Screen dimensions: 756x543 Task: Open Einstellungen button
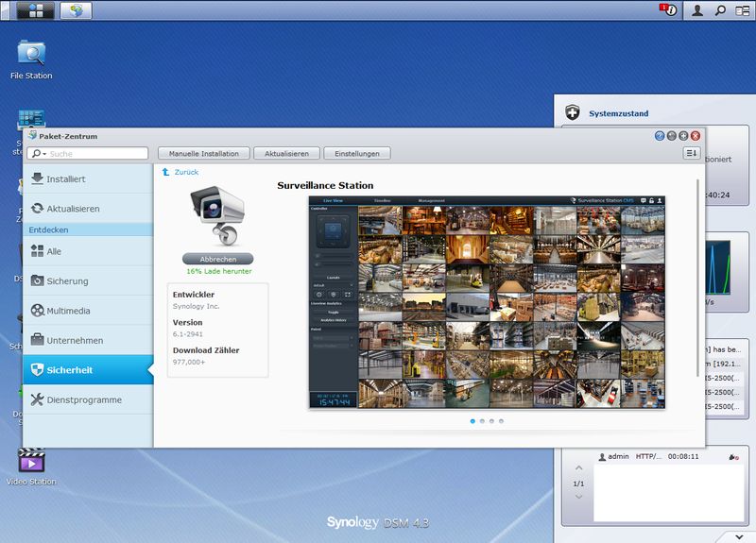point(357,153)
